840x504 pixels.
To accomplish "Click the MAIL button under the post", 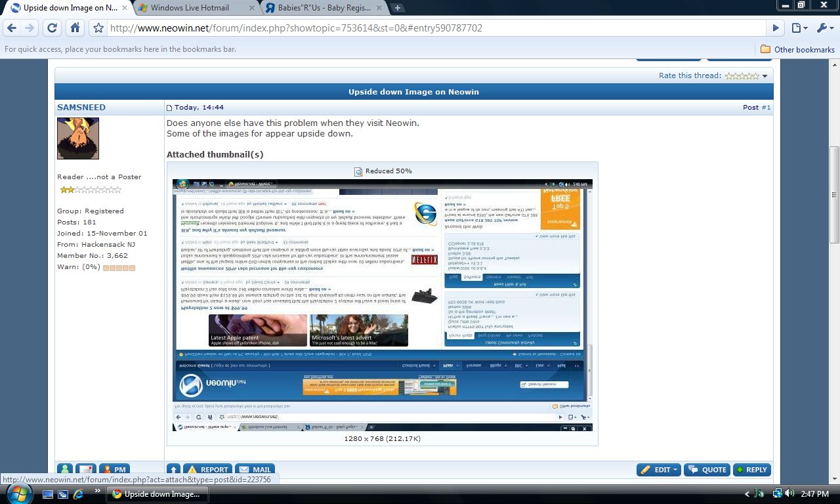I will (x=255, y=470).
